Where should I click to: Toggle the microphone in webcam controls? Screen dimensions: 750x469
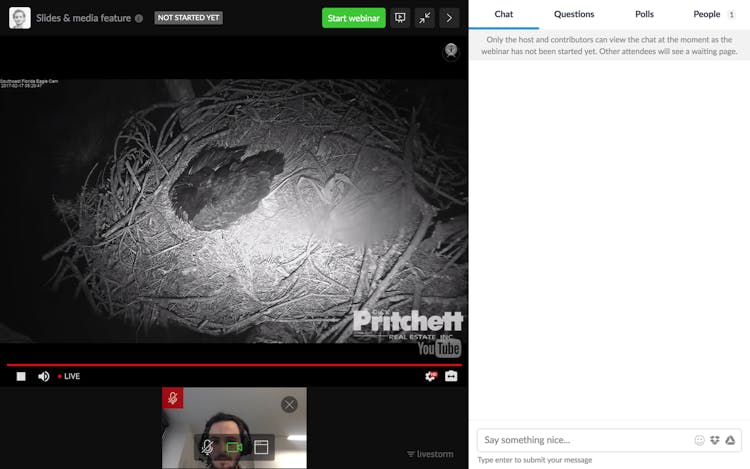[x=207, y=447]
